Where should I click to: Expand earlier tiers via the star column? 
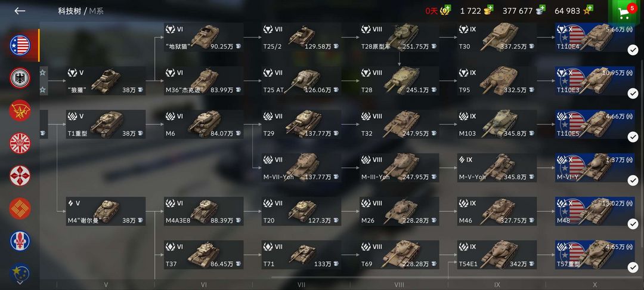43,81
